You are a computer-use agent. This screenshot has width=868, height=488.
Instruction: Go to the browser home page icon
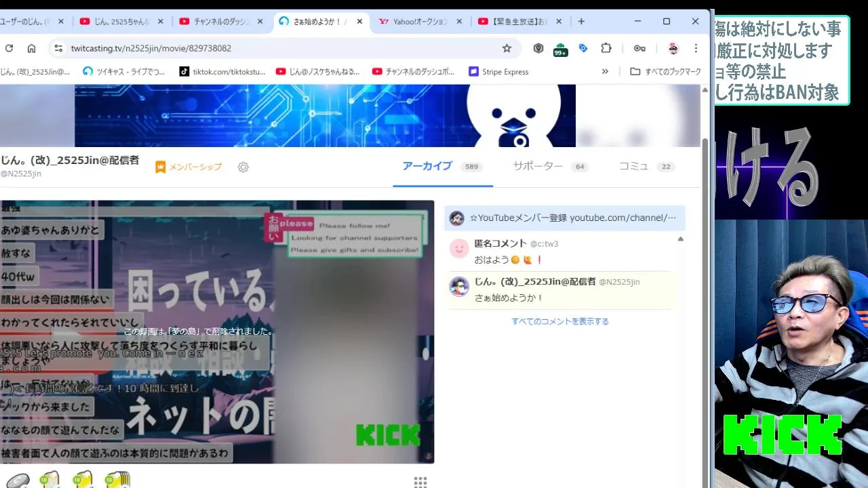(31, 48)
